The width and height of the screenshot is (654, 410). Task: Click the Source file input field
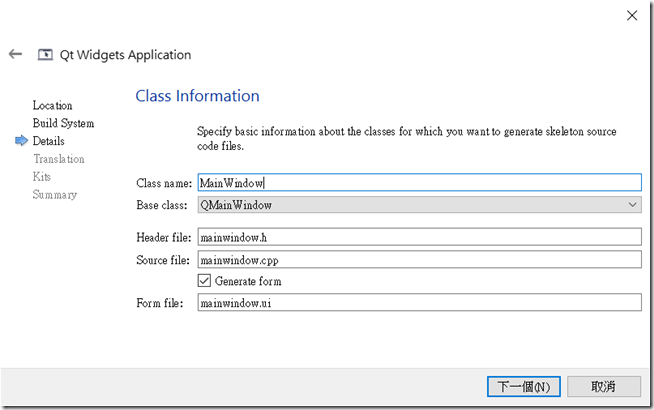click(x=419, y=259)
